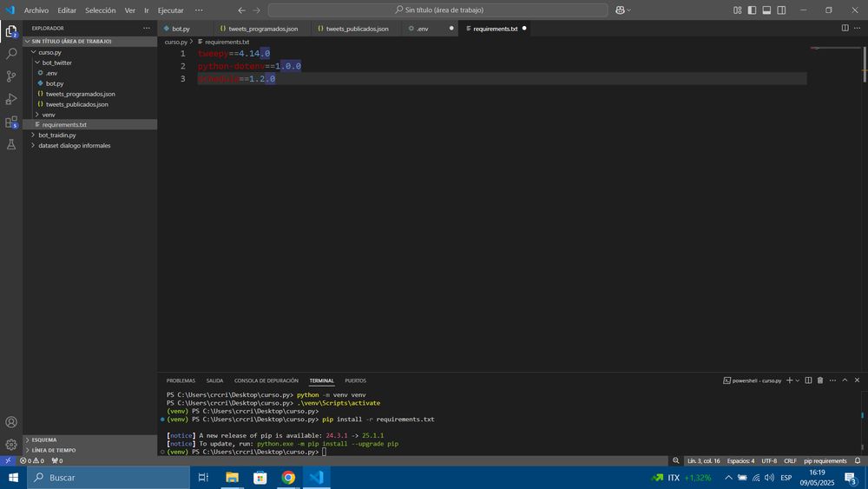Kill terminal with the trash icon
This screenshot has width=868, height=489.
click(x=820, y=380)
